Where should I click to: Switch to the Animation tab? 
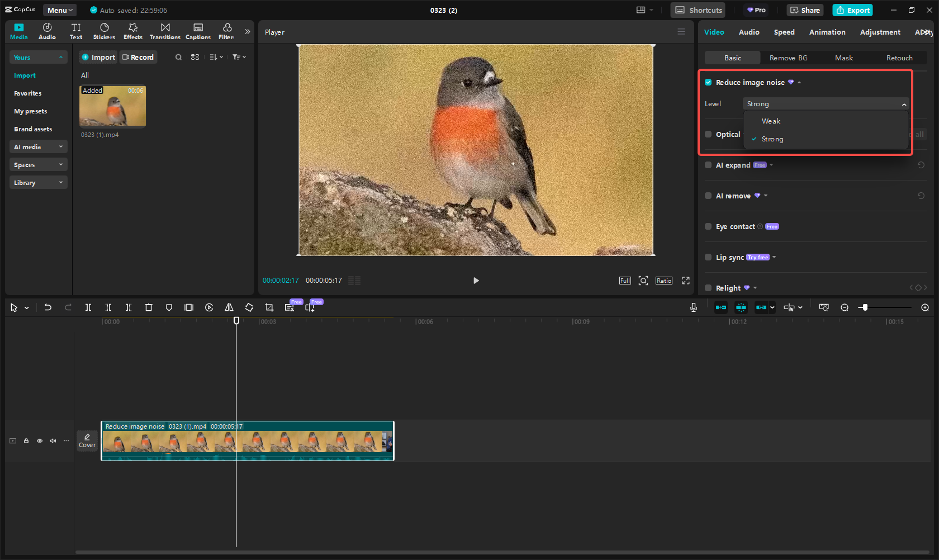pyautogui.click(x=827, y=32)
